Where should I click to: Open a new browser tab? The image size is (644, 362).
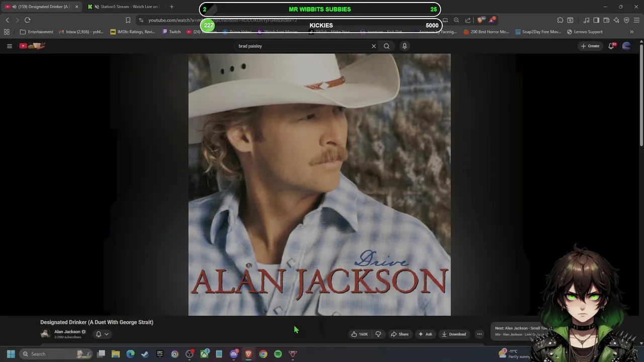(172, 7)
